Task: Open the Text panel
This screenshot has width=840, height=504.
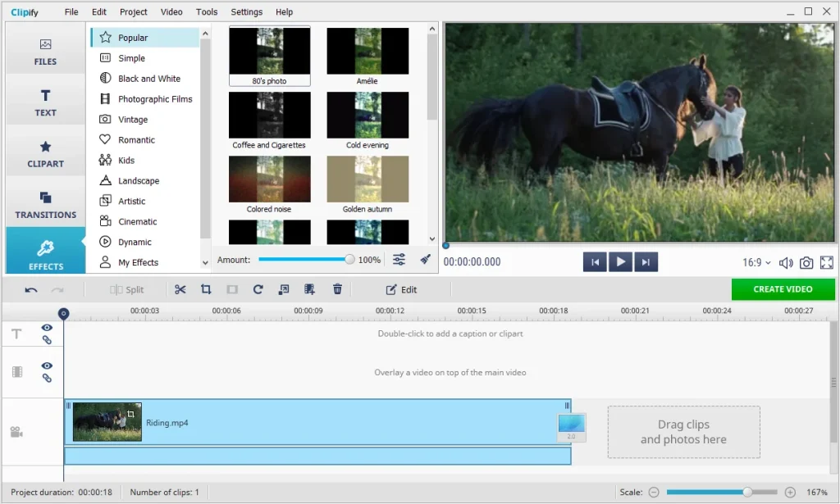Action: pos(46,102)
